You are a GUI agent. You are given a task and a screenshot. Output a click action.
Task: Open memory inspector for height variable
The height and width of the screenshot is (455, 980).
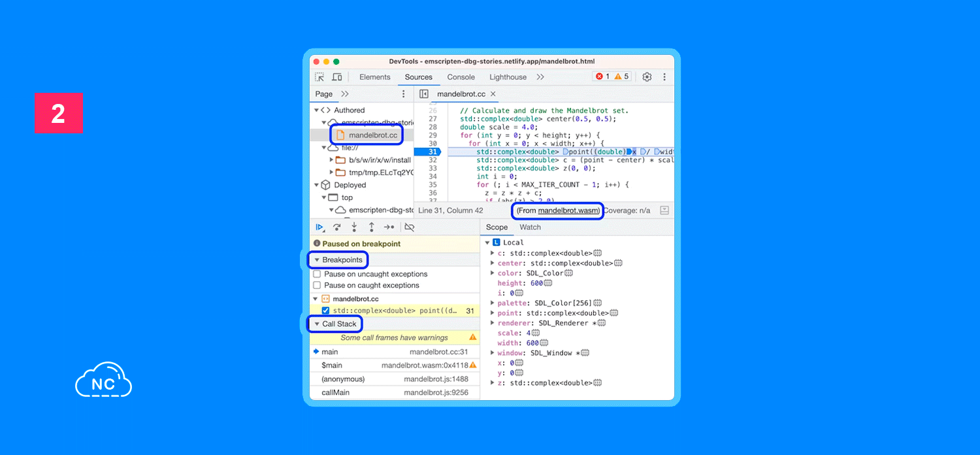click(547, 283)
